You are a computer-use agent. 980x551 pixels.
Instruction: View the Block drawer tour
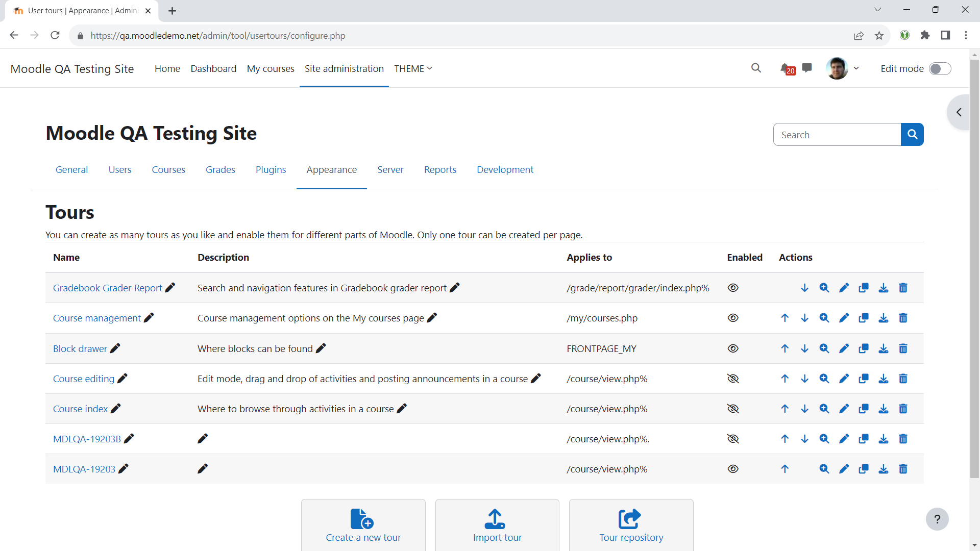(824, 348)
